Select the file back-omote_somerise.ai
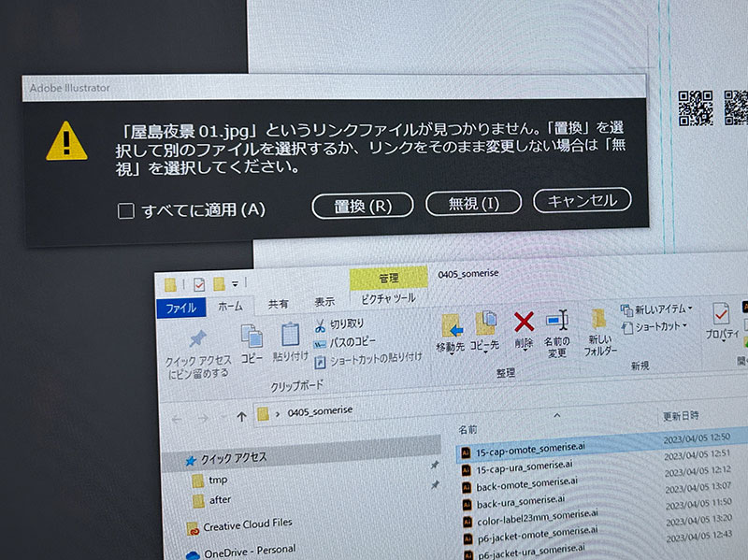The image size is (748, 560). [x=527, y=484]
